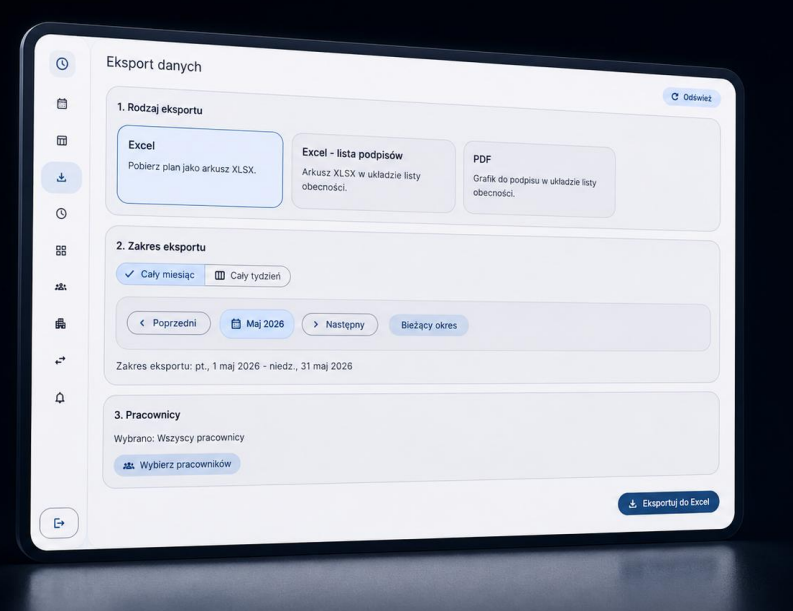Go to Poprzedni period
Screen dimensions: 793x611
click(168, 323)
